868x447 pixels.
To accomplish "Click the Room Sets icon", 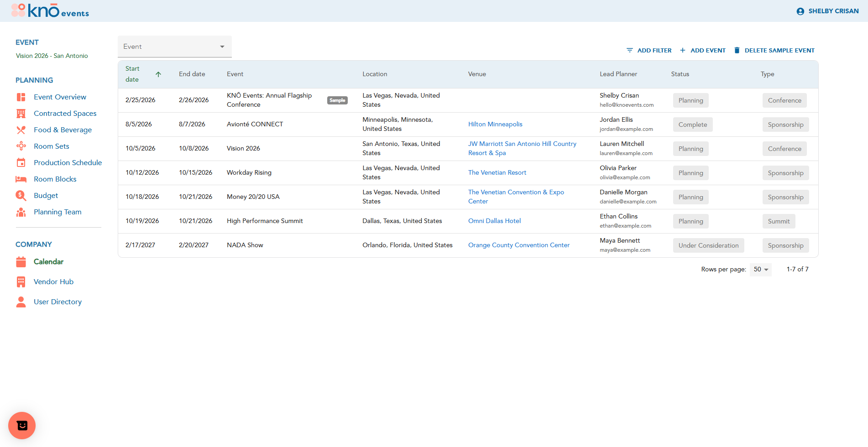I will [21, 146].
